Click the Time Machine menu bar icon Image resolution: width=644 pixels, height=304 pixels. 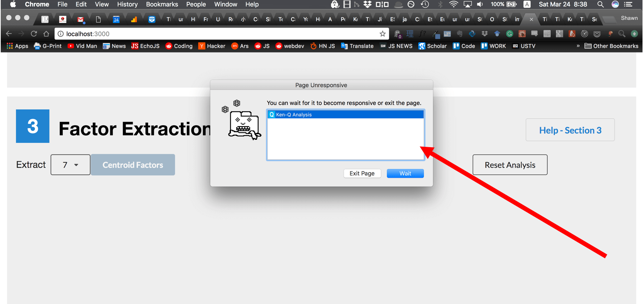[425, 4]
